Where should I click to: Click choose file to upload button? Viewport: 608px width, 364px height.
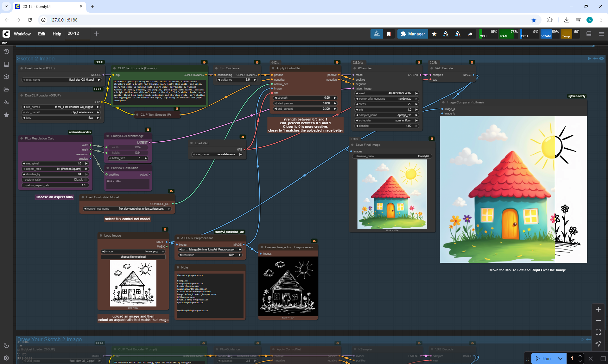pyautogui.click(x=133, y=257)
